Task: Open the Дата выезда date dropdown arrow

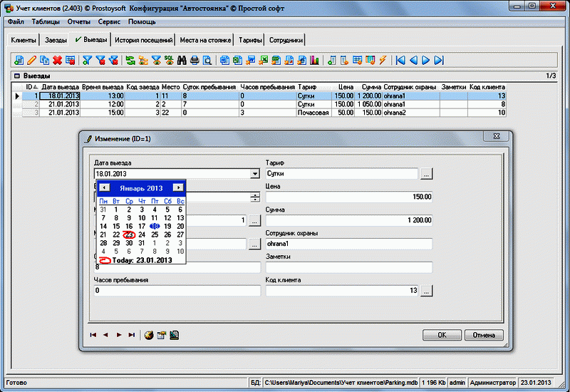Action: click(x=255, y=174)
